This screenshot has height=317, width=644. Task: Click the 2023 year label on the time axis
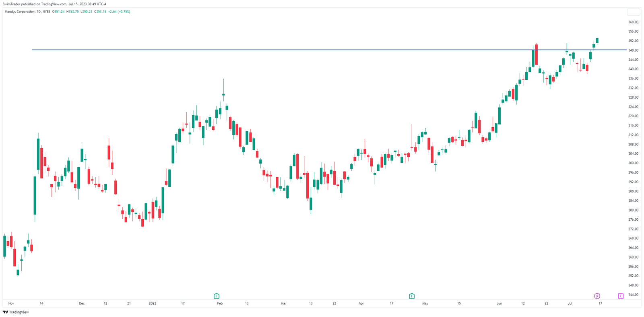click(x=153, y=303)
